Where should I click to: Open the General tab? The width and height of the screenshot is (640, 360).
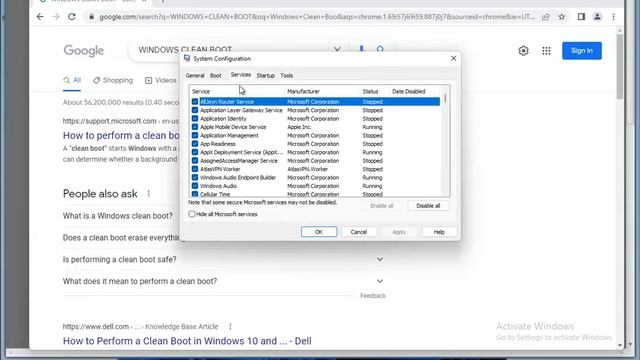pos(195,76)
